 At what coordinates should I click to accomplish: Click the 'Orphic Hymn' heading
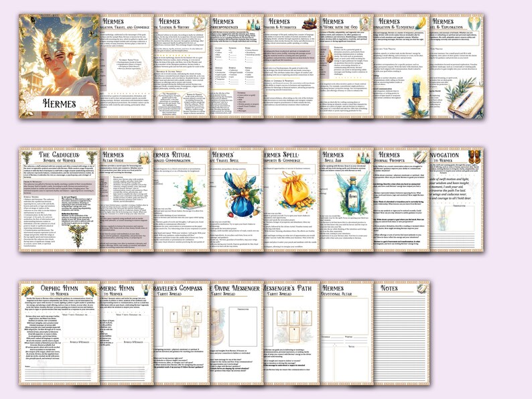[x=59, y=288]
